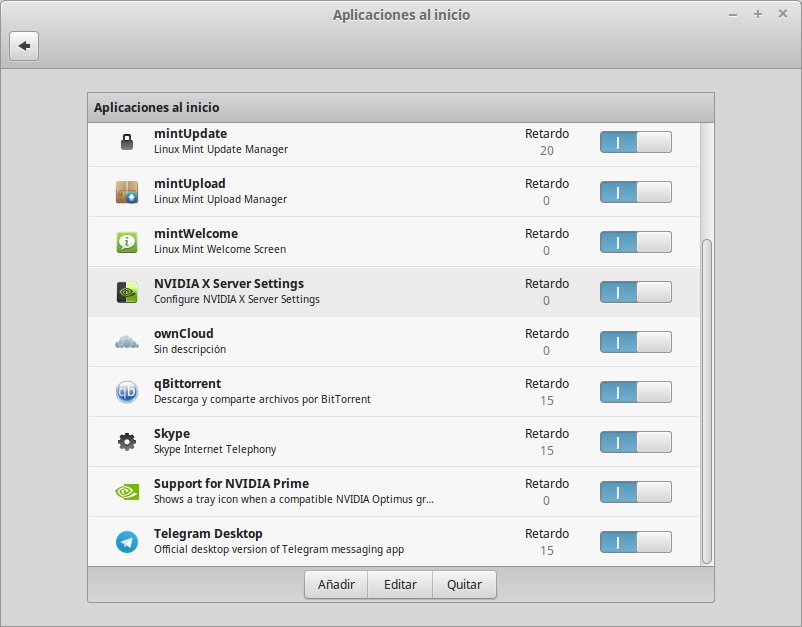Select the Telegram Desktop entry name
This screenshot has height=627, width=802.
click(208, 533)
